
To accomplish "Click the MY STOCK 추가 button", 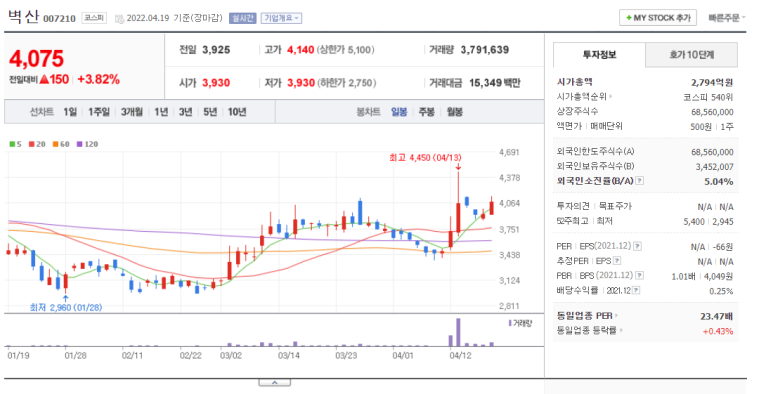I will point(658,18).
